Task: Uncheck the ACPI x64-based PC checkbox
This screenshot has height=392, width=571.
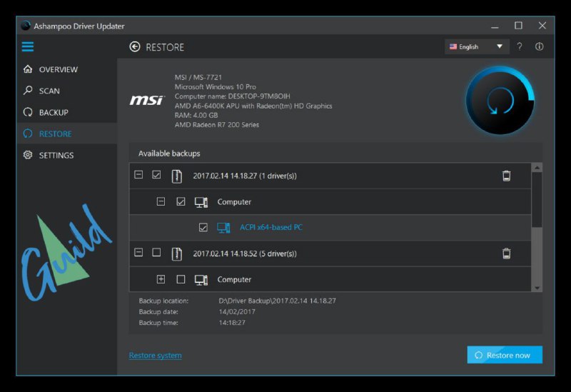Action: pos(203,227)
